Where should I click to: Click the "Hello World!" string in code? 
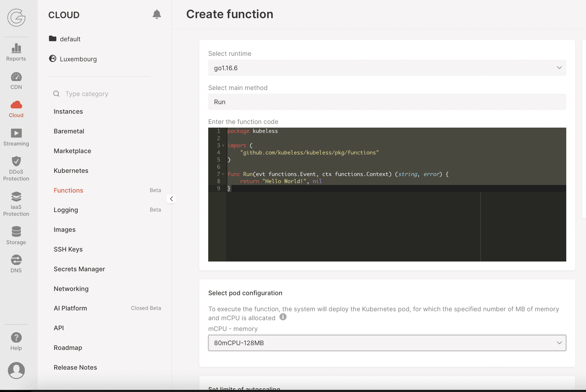click(x=284, y=181)
